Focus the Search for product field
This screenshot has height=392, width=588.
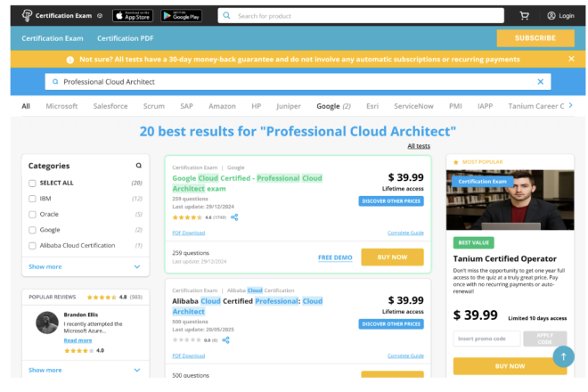coord(361,16)
